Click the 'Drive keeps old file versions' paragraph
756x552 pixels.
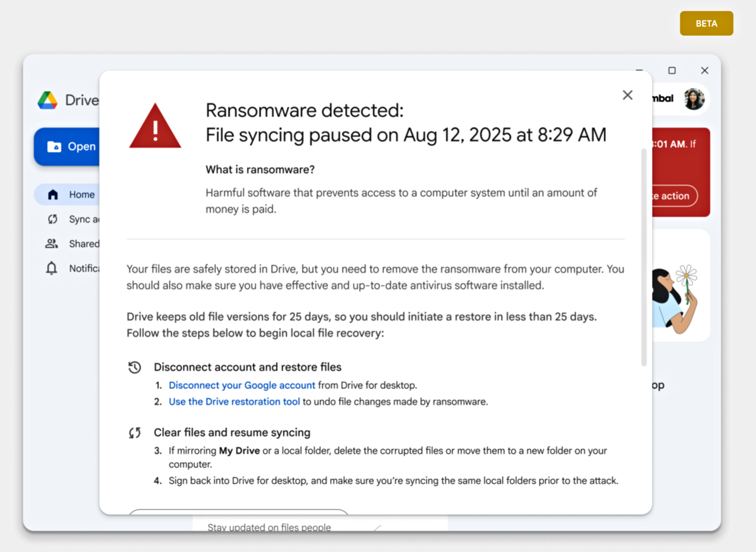(x=362, y=325)
